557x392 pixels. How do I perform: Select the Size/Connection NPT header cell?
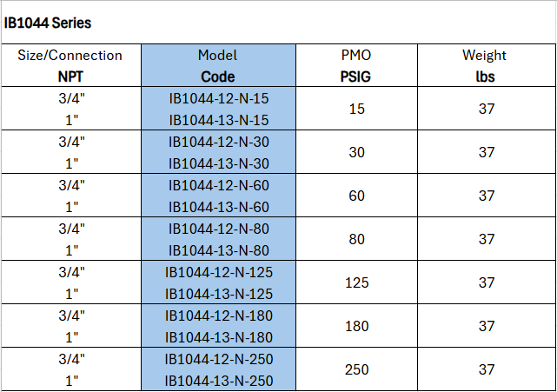pos(70,65)
